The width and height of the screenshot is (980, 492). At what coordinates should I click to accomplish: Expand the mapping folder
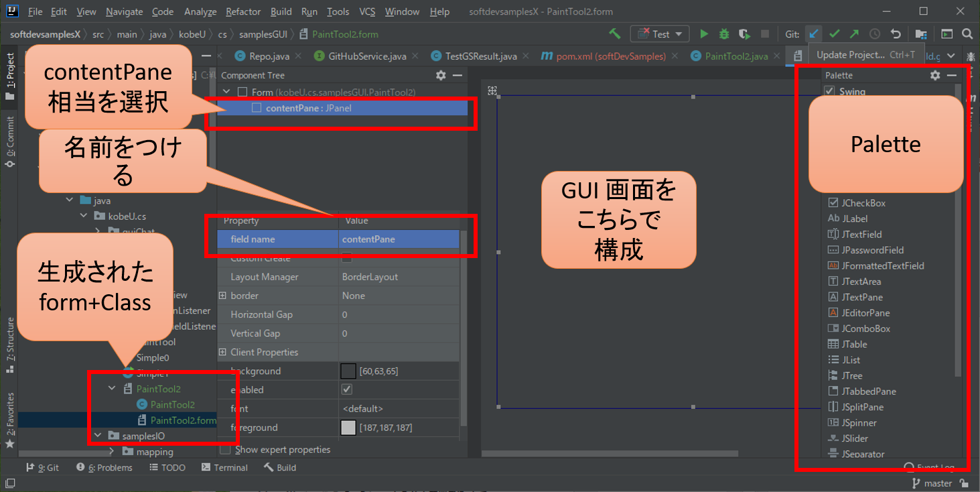pos(112,452)
